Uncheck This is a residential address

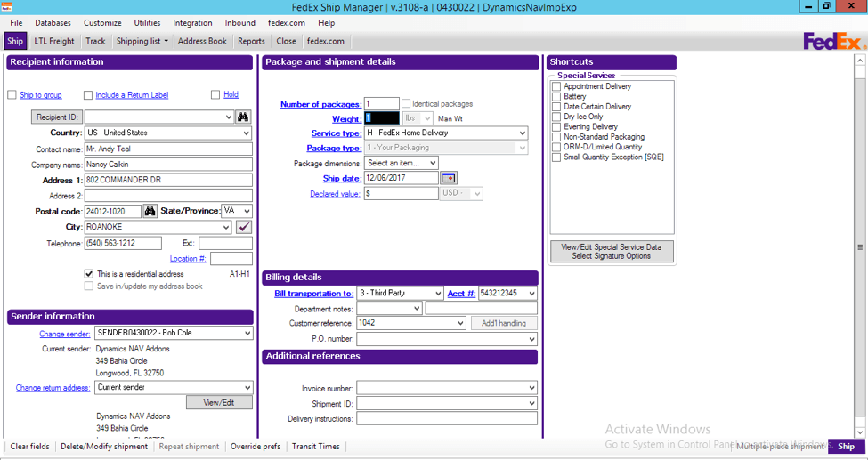pyautogui.click(x=88, y=274)
